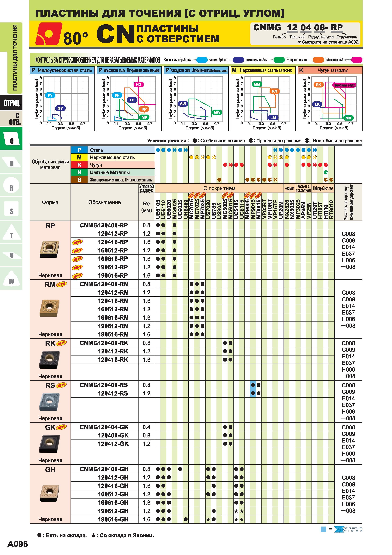
Task: Select the 'ОТРИЦ.' side tab
Action: 11,103
